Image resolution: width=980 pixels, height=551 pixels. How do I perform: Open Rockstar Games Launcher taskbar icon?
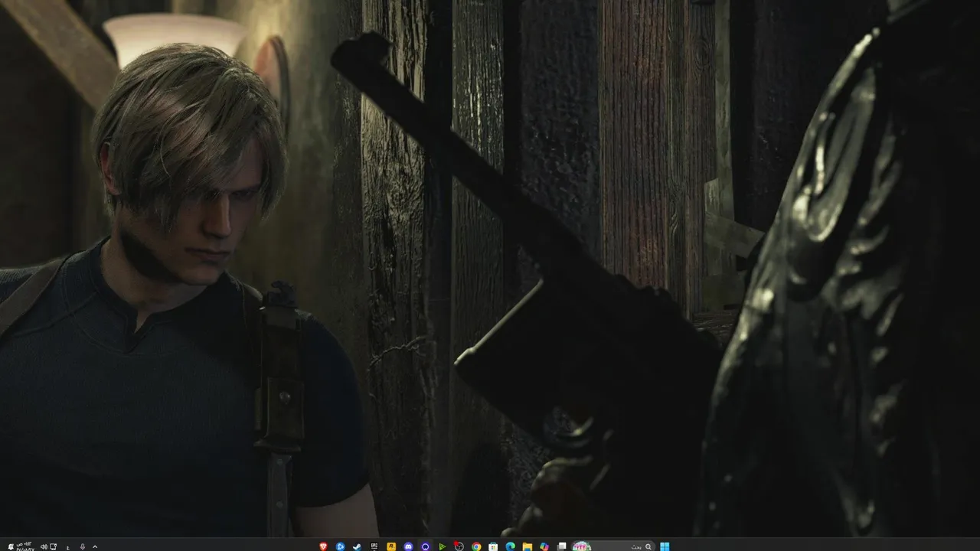click(391, 546)
